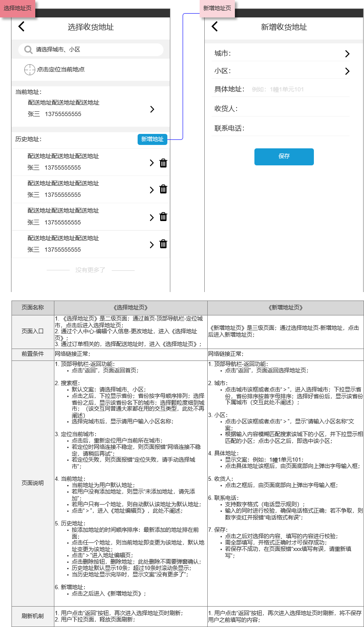This screenshot has width=364, height=627.
Task: Click the search magnifier icon
Action: [28, 49]
